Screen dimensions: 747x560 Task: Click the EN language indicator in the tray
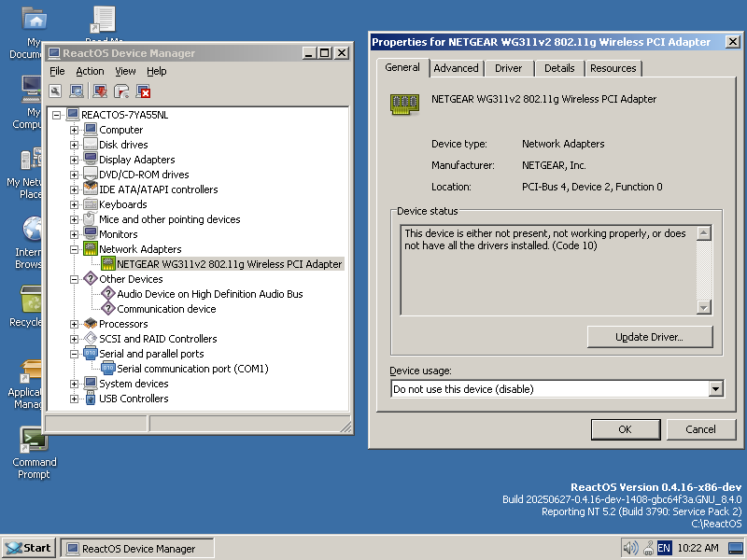664,548
